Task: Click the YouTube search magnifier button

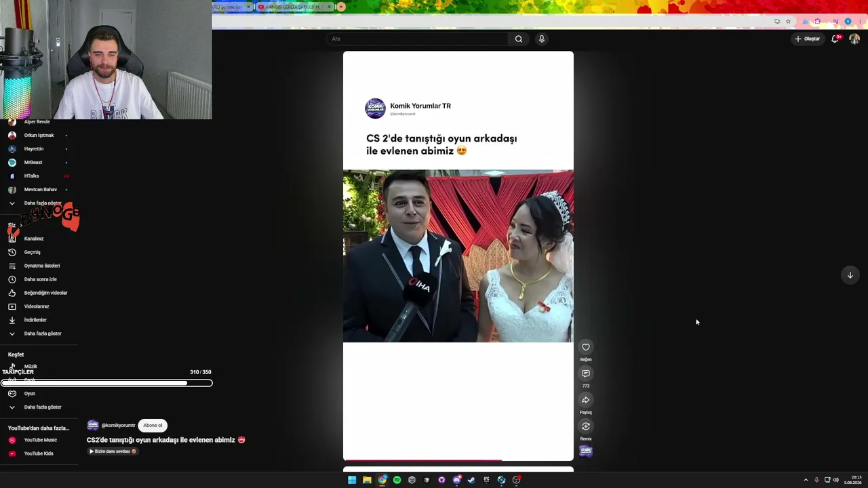Action: (519, 39)
